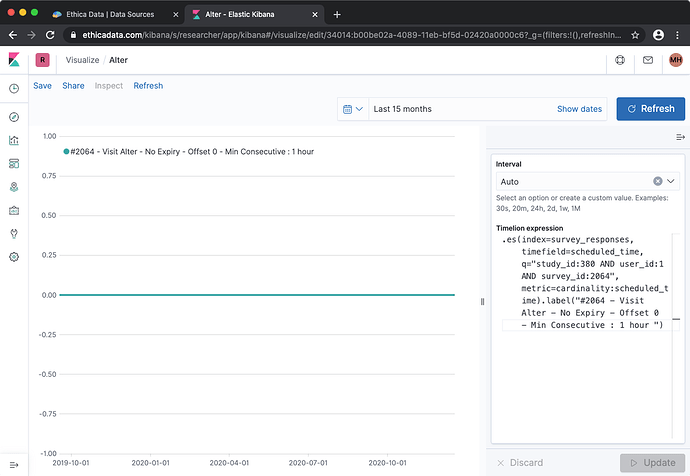Expand the sidebar navigation at bottom
The height and width of the screenshot is (476, 690).
14,465
